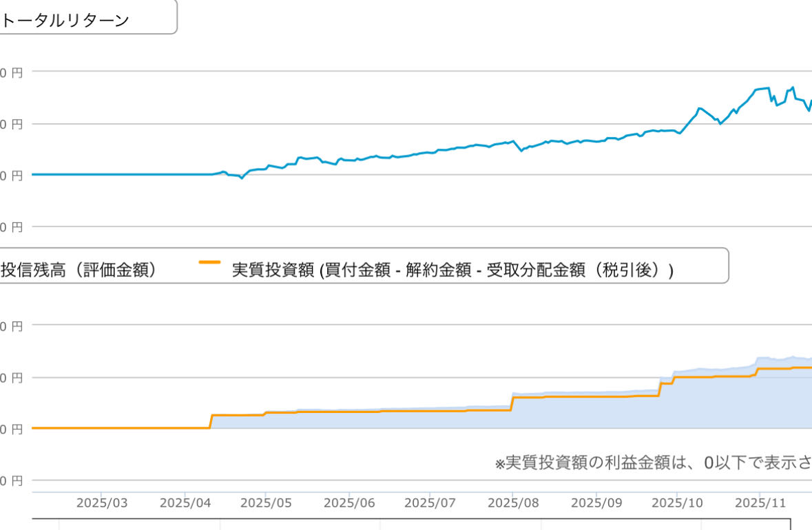The height and width of the screenshot is (530, 812).
Task: Click the 2025/11 x-axis date label
Action: tap(760, 502)
